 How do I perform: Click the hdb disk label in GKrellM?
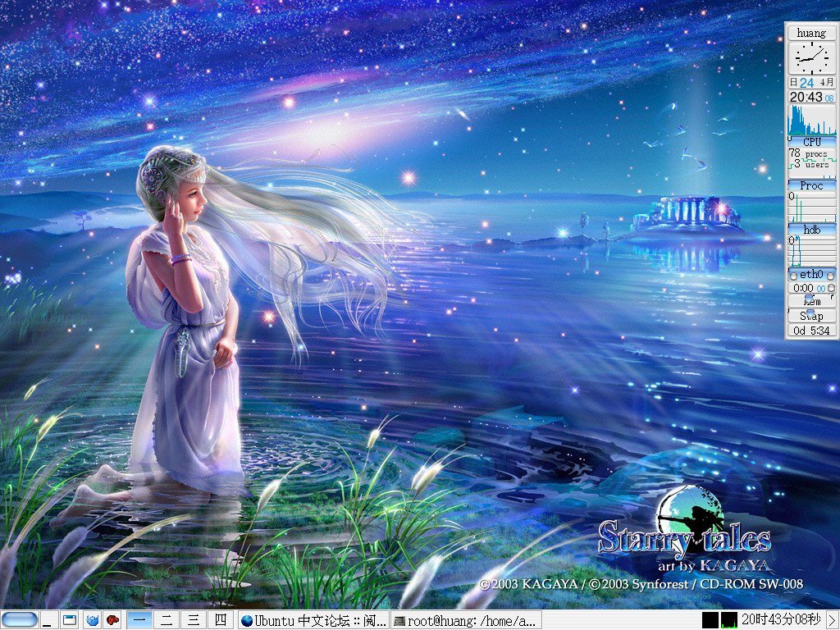811,230
